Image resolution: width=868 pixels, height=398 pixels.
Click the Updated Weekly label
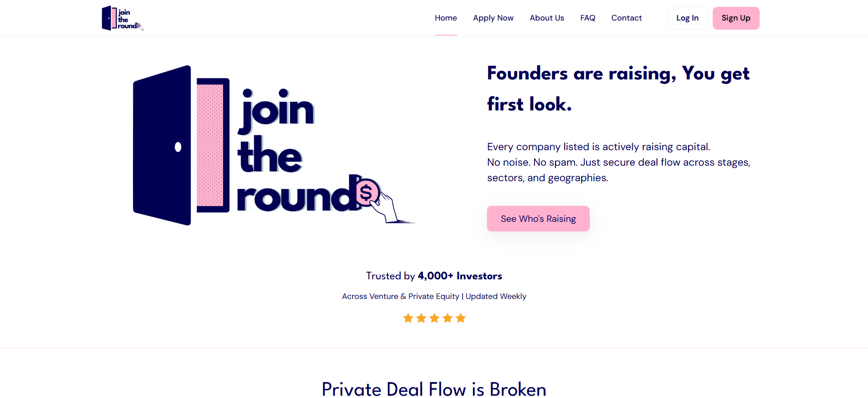tap(496, 296)
